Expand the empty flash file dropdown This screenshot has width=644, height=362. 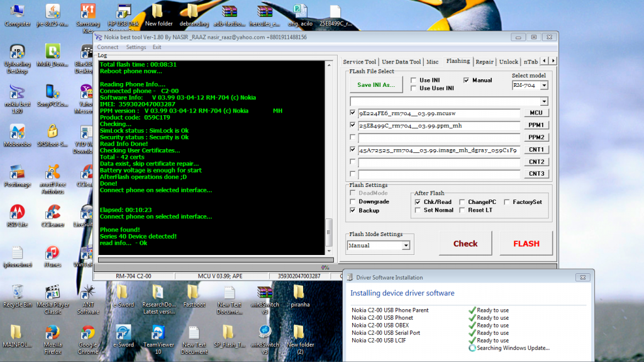543,101
